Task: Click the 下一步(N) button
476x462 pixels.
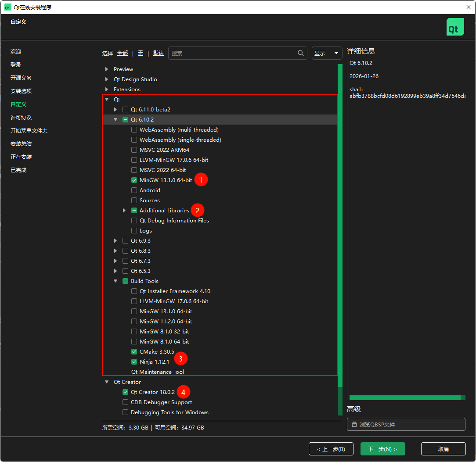Action: 382,448
